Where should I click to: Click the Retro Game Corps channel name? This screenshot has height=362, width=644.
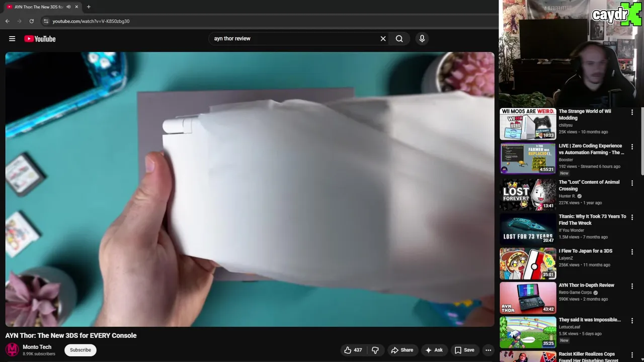tap(575, 292)
